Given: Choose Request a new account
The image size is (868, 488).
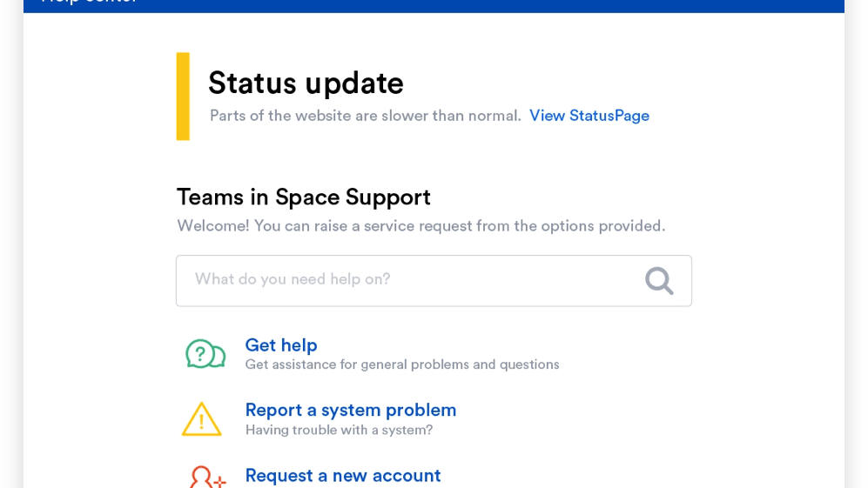Looking at the screenshot, I should 342,476.
